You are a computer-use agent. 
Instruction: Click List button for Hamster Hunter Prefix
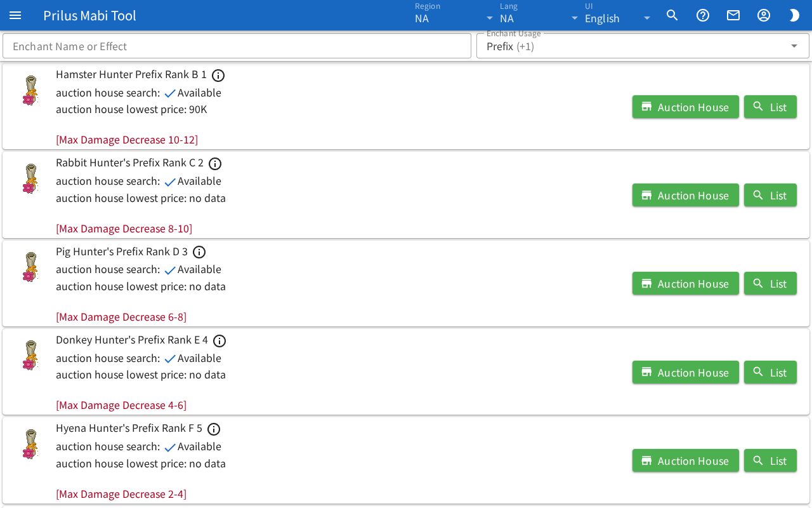pyautogui.click(x=770, y=107)
